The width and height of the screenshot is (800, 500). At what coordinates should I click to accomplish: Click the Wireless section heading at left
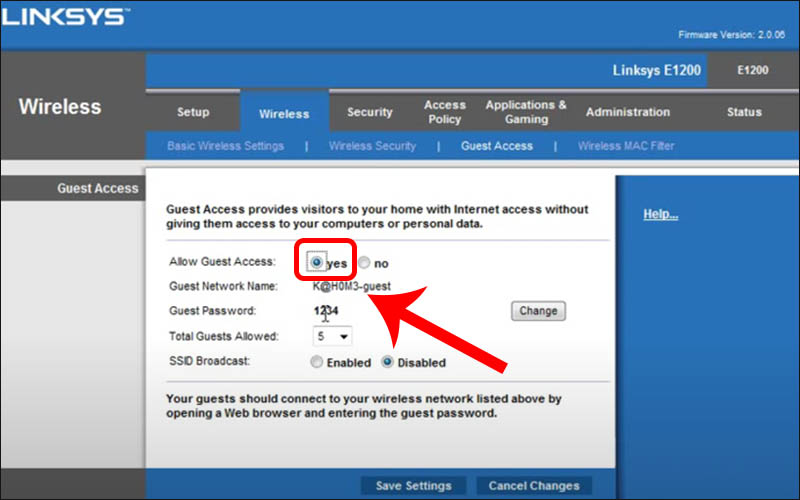pos(60,107)
